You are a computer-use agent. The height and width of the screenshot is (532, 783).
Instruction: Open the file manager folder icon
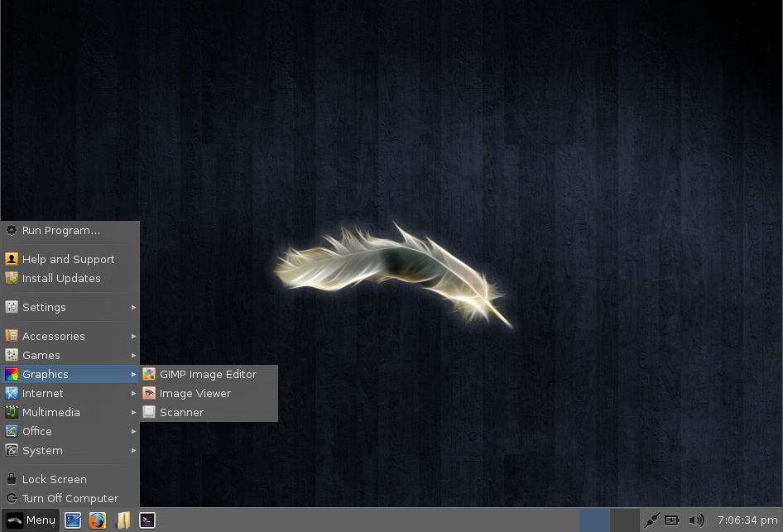[x=122, y=520]
